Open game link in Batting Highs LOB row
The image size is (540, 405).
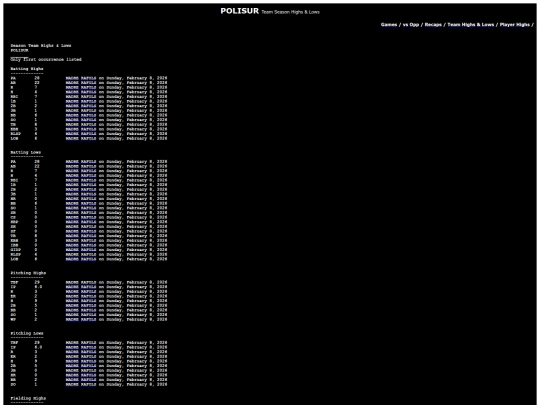click(81, 138)
